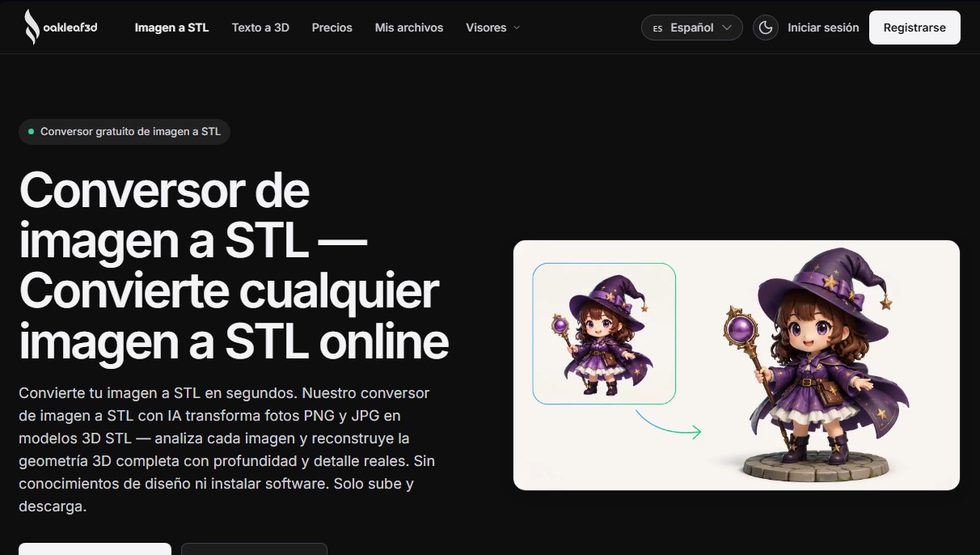Click the Registrarse button
Viewport: 980px width, 555px height.
pos(915,28)
